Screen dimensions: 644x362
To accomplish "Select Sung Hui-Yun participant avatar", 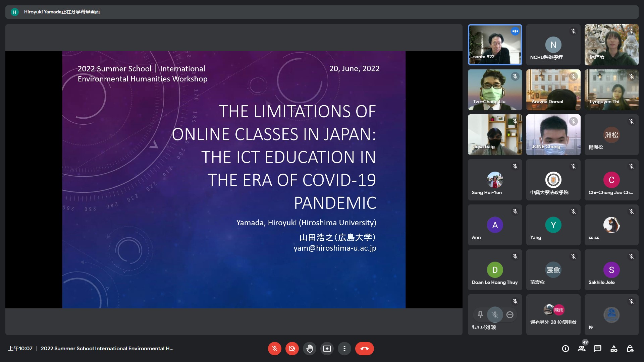I will pos(495,180).
